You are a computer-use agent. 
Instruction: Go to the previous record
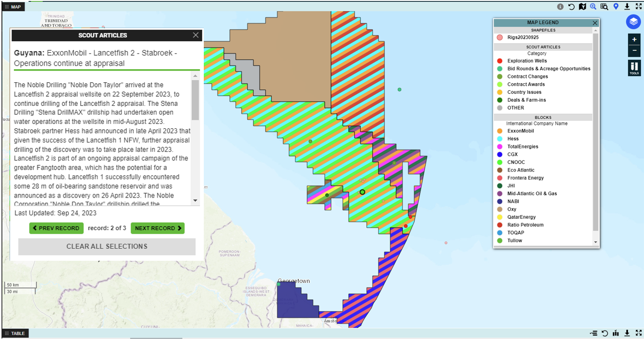click(x=56, y=228)
